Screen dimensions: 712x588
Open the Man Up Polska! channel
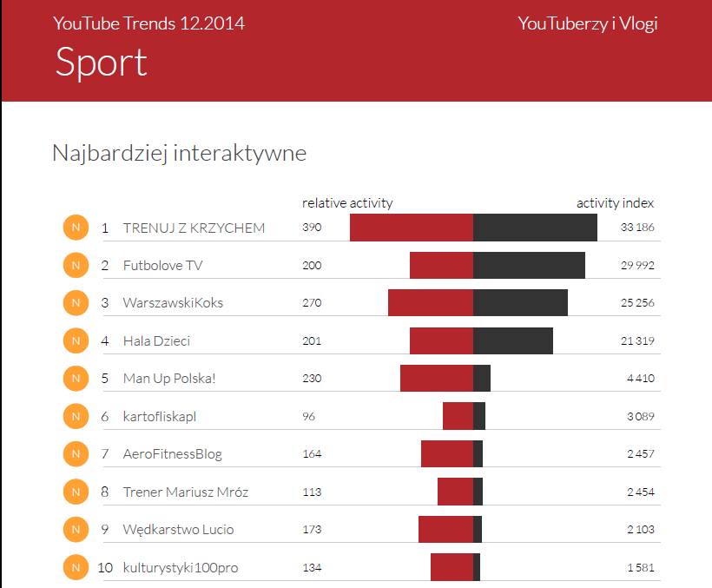pyautogui.click(x=167, y=379)
